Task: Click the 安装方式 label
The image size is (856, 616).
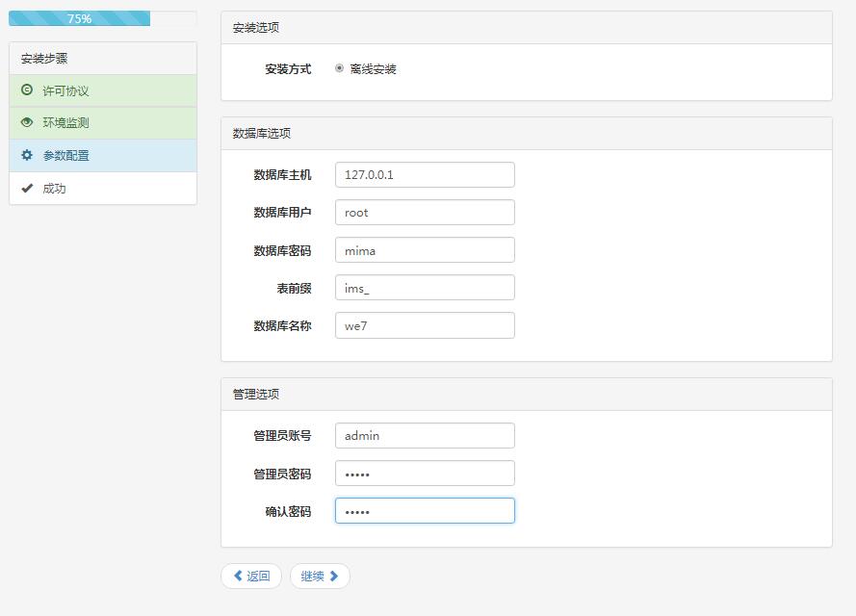Action: coord(288,68)
